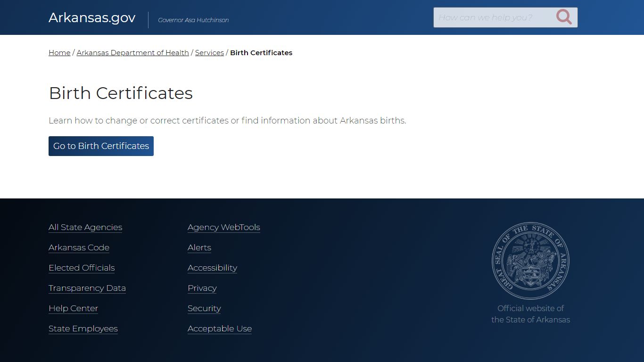
Task: Select the 'Official website of the State of Arkansas' caption
Action: 530,314
